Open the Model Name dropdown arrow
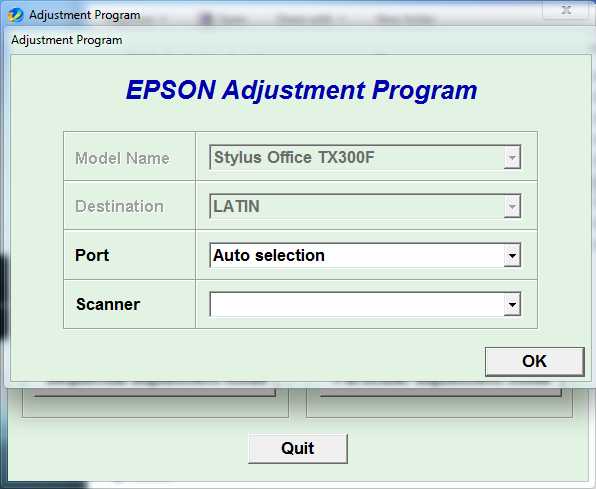The image size is (596, 489). (512, 157)
